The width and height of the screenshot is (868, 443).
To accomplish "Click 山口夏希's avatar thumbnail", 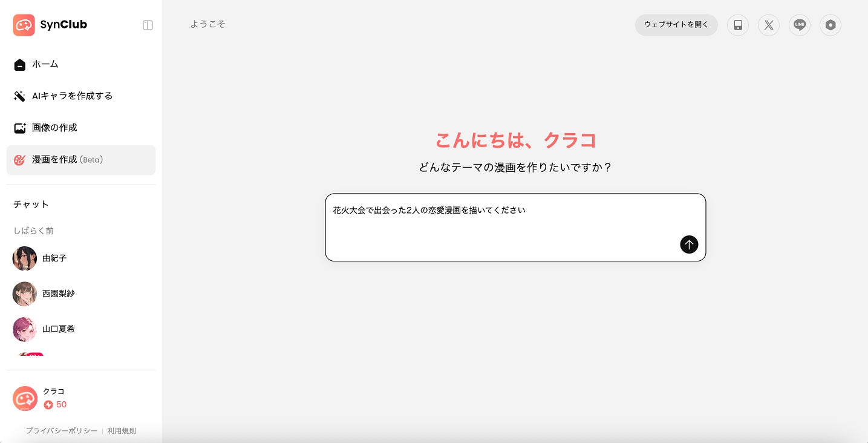I will point(25,329).
